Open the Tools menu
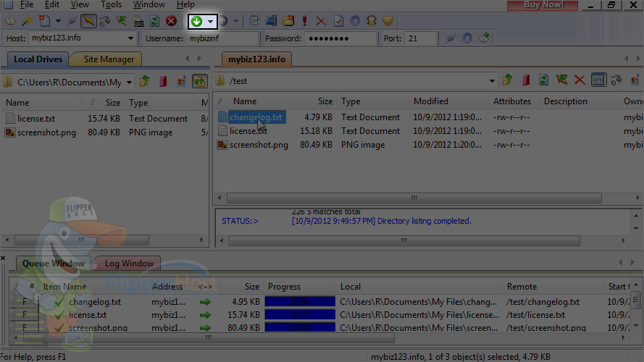 tap(112, 4)
